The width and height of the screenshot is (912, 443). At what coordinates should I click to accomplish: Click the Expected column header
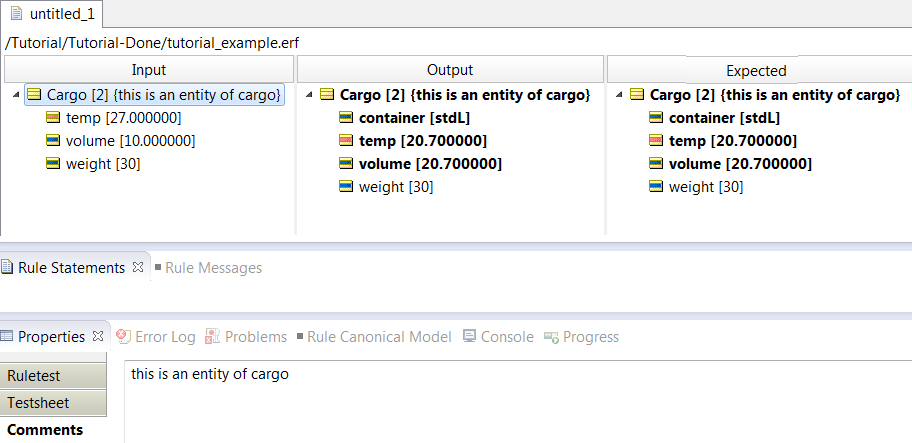click(x=760, y=70)
